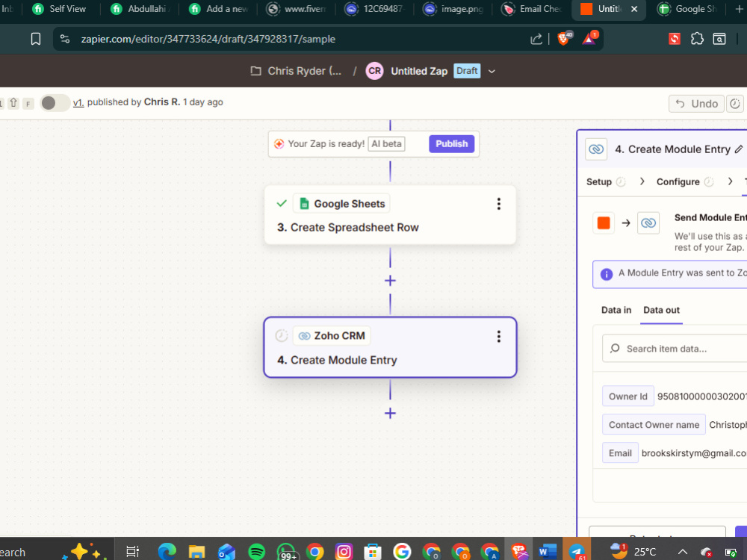Screen dimensions: 747x560
Task: Click the Brave Rewards triangle icon
Action: (590, 38)
